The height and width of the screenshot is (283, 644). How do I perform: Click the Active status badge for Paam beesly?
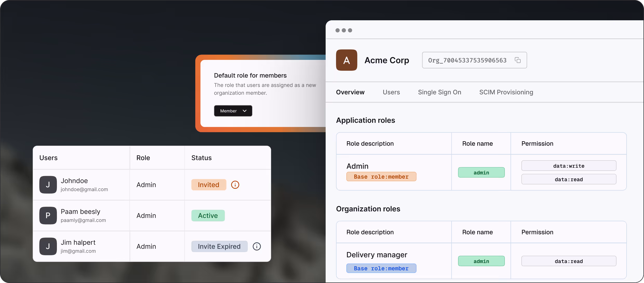point(208,215)
